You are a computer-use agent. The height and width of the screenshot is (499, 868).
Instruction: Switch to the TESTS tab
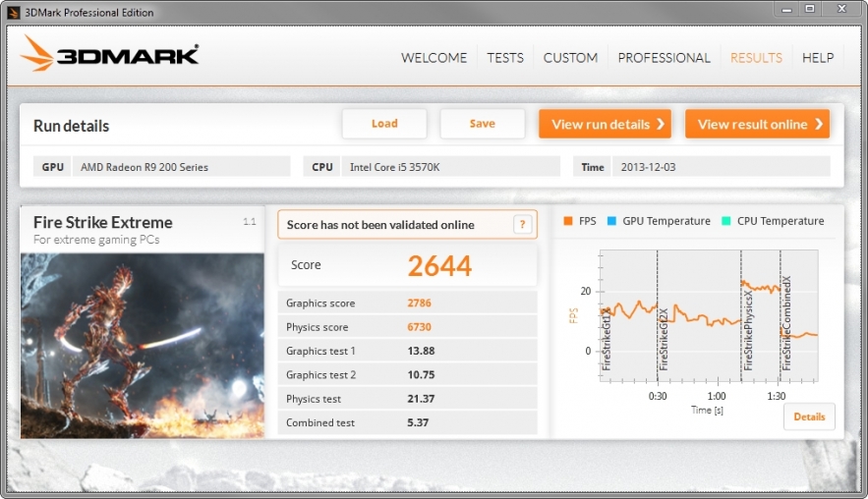tap(505, 58)
